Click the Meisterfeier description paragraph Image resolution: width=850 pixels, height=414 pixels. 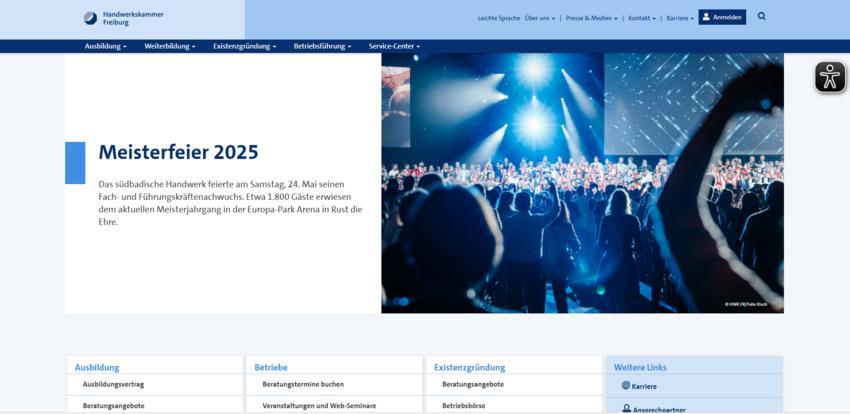[x=230, y=203]
